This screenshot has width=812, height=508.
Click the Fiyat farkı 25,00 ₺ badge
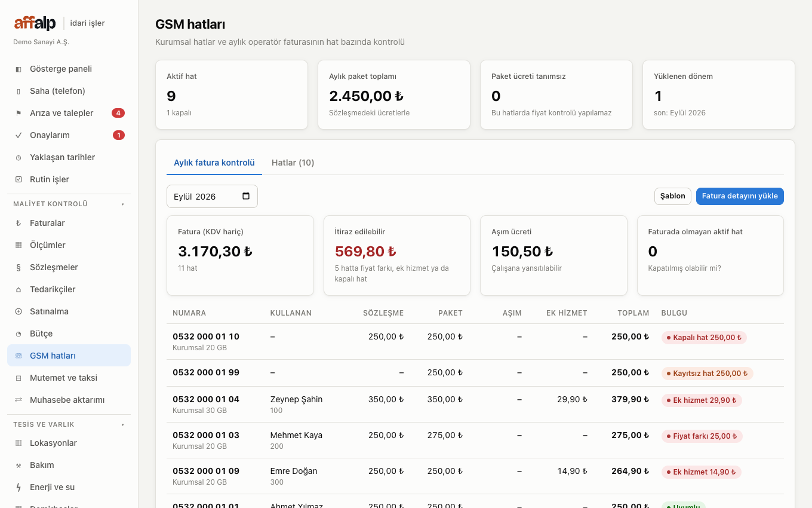702,436
